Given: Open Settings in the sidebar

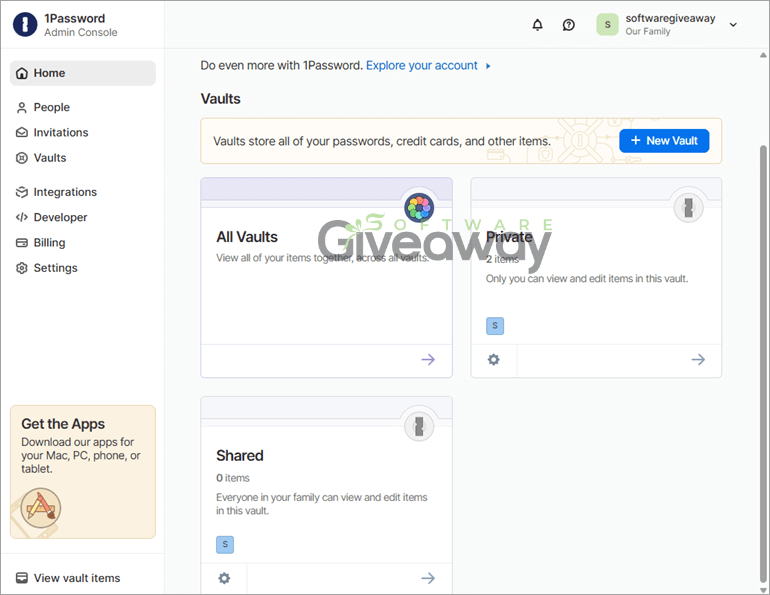Looking at the screenshot, I should [x=55, y=268].
